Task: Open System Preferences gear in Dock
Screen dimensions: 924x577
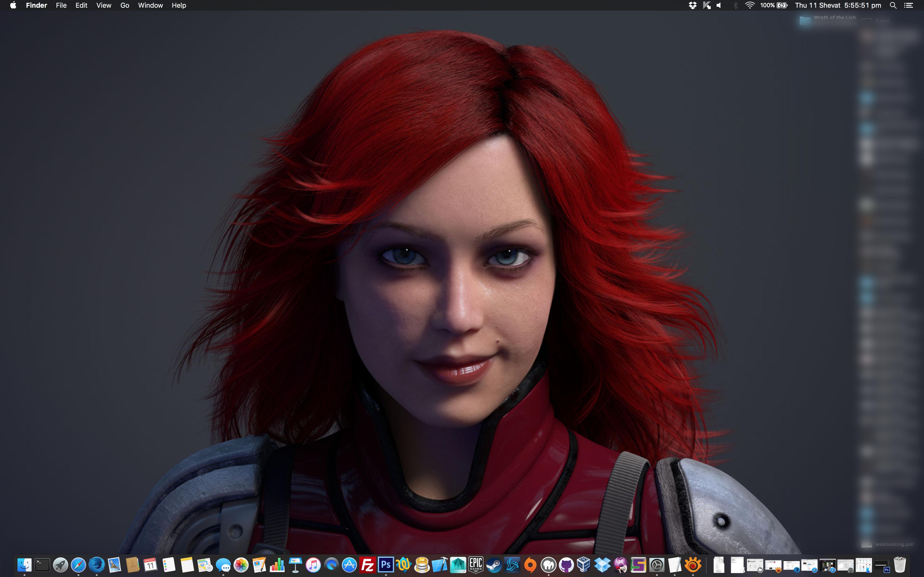Action: coord(656,565)
